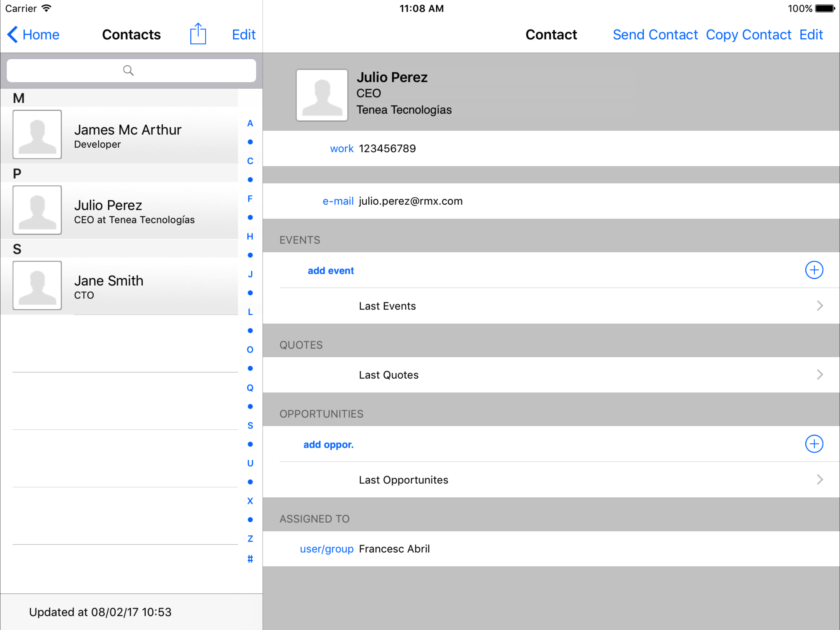
Task: Jump to index letter F
Action: (x=250, y=199)
